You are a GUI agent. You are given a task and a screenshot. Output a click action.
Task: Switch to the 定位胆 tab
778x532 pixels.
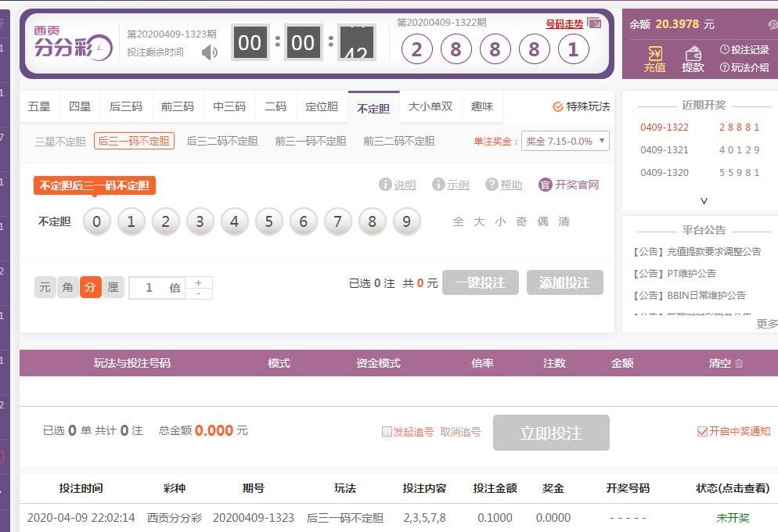coord(322,106)
